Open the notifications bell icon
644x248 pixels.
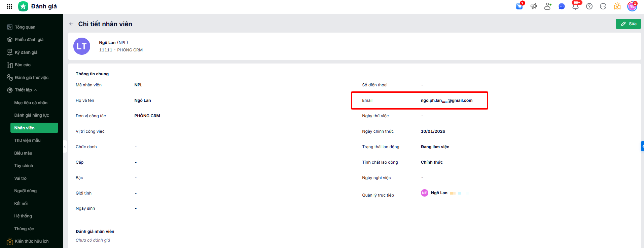click(575, 6)
